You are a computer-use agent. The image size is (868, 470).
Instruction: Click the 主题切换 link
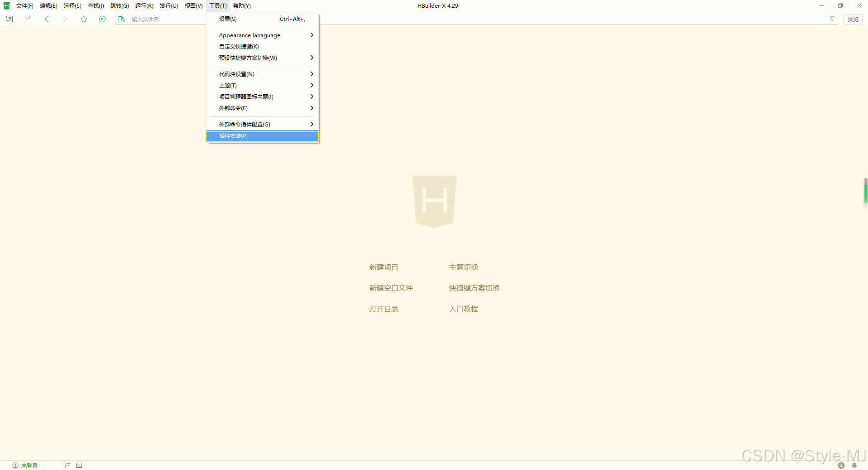point(463,267)
